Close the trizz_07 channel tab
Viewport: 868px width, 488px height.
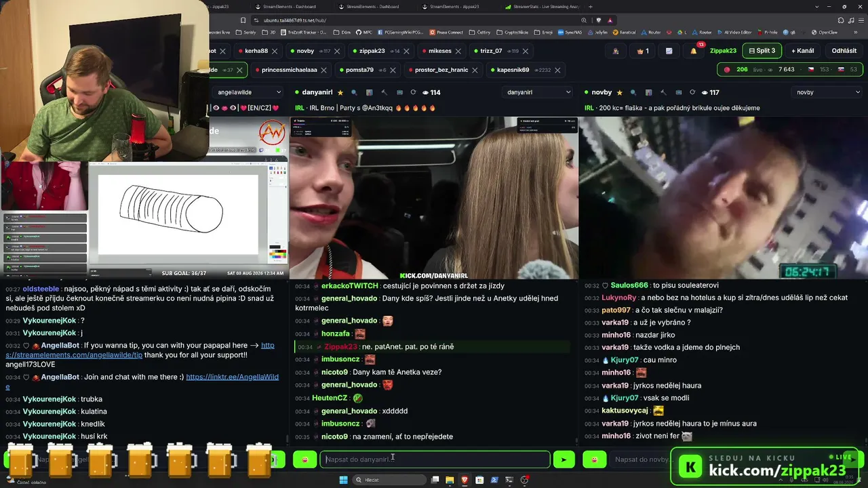[x=526, y=51]
